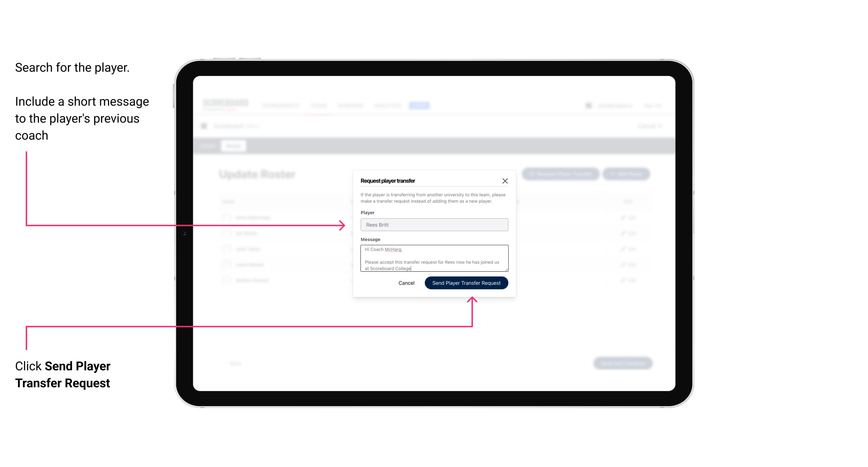Open the player search field dropdown
The height and width of the screenshot is (467, 868).
click(434, 225)
